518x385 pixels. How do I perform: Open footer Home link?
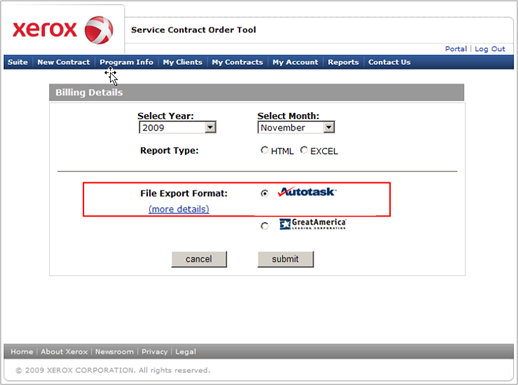22,352
